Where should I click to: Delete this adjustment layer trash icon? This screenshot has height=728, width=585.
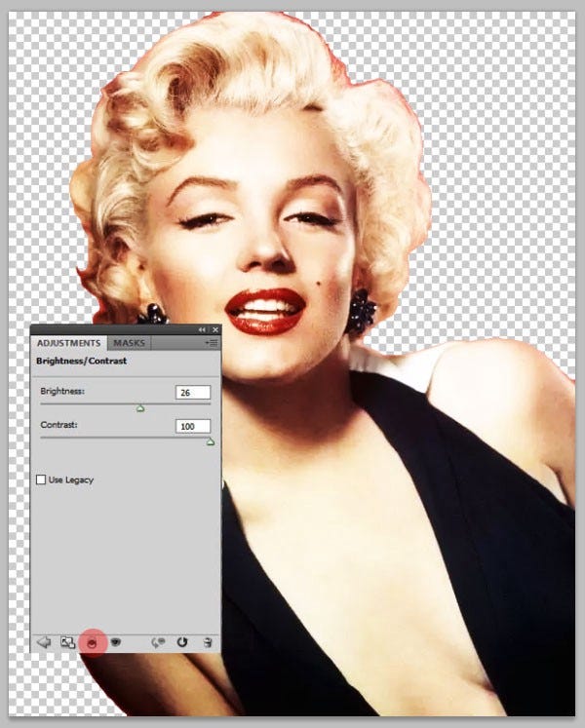pyautogui.click(x=208, y=642)
